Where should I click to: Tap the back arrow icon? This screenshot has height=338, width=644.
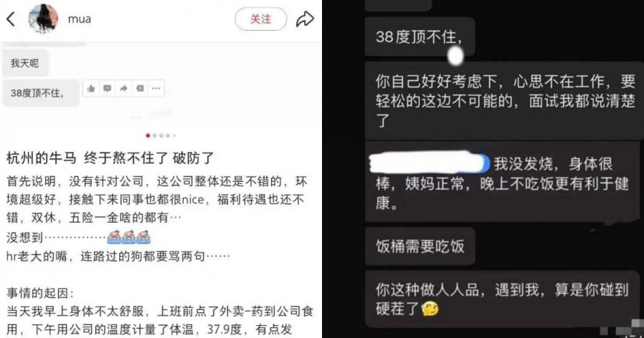11,19
